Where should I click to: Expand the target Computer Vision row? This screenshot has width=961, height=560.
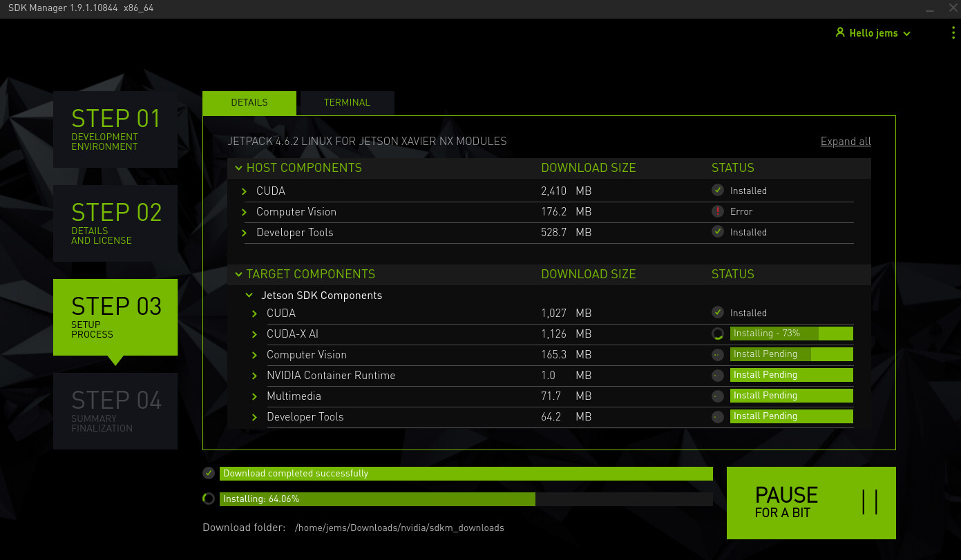(254, 355)
